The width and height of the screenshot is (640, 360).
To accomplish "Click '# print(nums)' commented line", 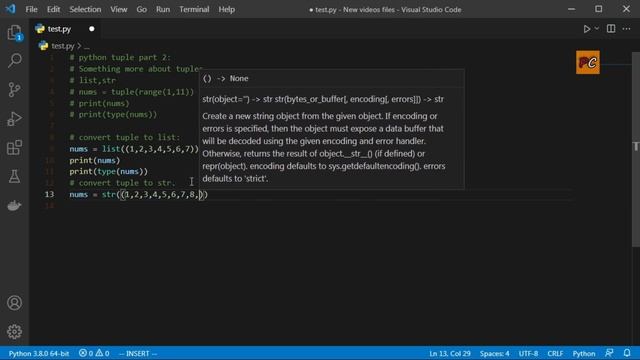I will click(x=99, y=103).
